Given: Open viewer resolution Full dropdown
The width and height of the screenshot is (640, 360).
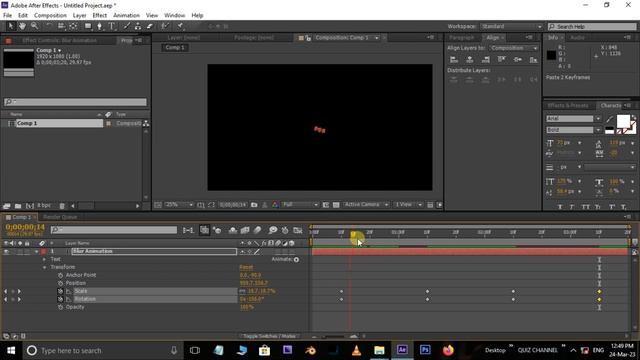Looking at the screenshot, I should pos(300,204).
